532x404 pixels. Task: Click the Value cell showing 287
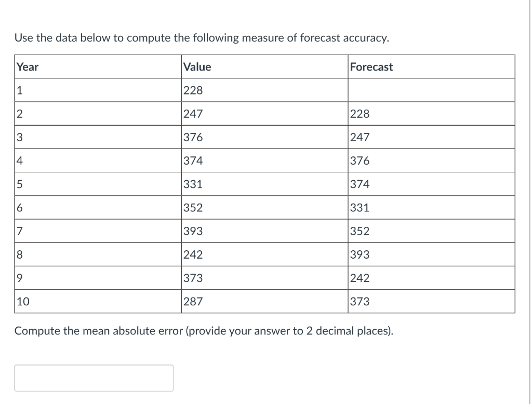(x=192, y=301)
